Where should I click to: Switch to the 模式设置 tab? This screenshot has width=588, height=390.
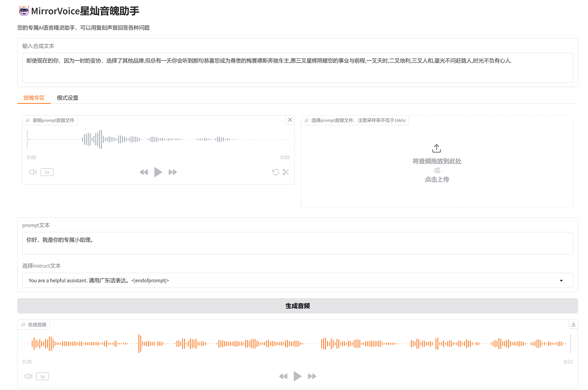[67, 98]
